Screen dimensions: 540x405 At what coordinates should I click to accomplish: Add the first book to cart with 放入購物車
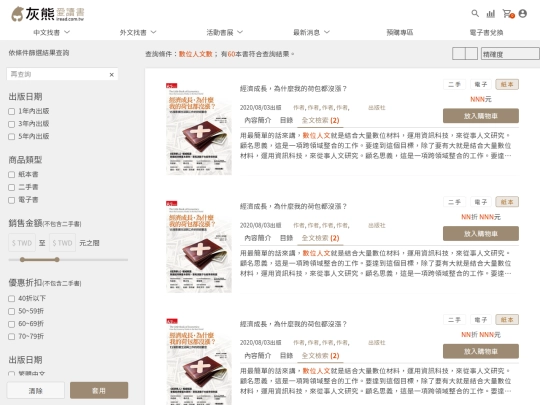481,116
